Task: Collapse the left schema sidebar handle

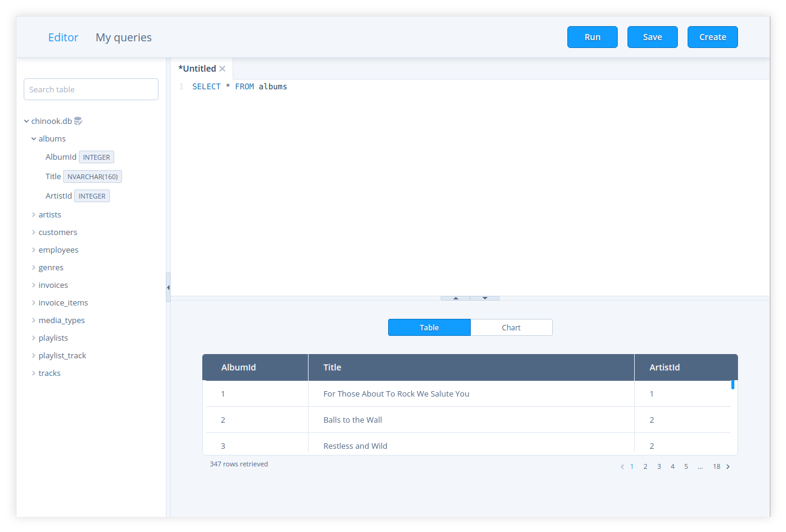Action: [x=168, y=287]
